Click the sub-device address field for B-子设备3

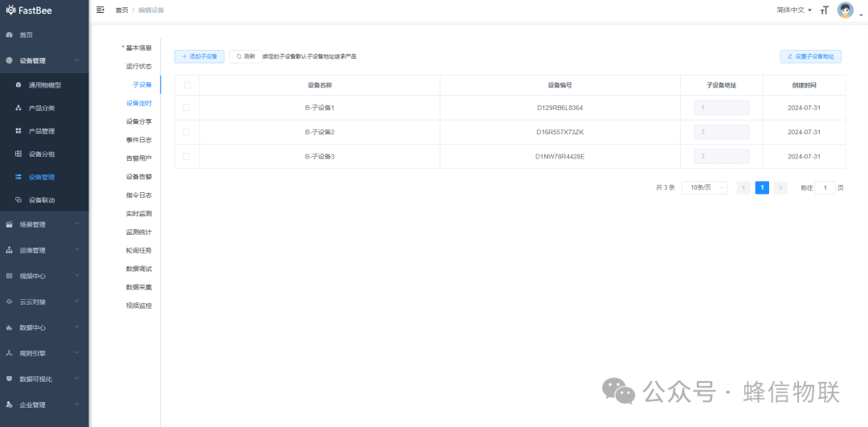pyautogui.click(x=721, y=156)
